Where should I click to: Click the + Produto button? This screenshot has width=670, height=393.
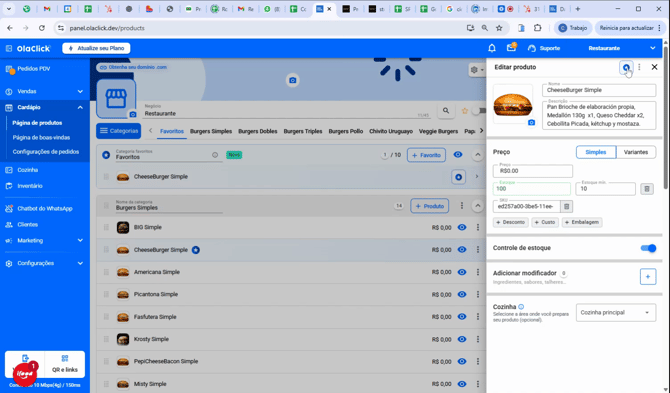(430, 206)
